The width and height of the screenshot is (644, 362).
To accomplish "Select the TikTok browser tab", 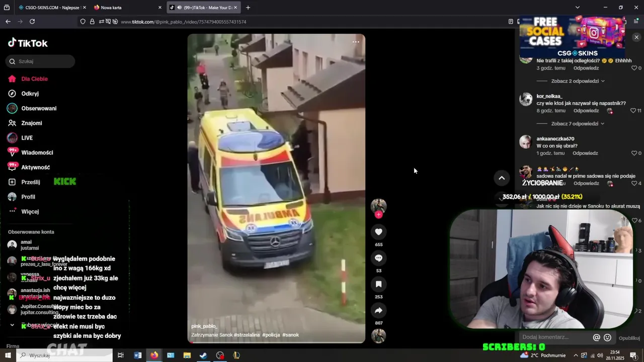I will click(203, 8).
